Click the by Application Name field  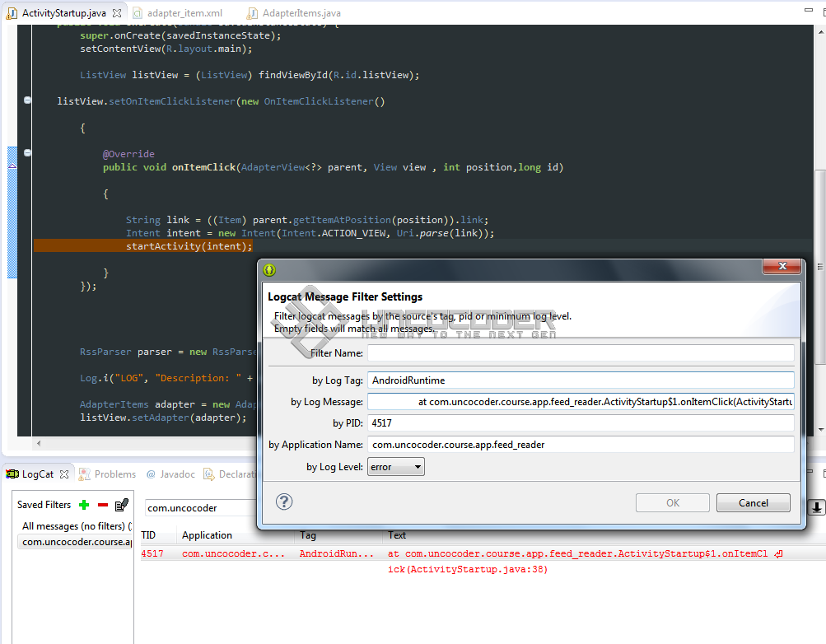(581, 445)
